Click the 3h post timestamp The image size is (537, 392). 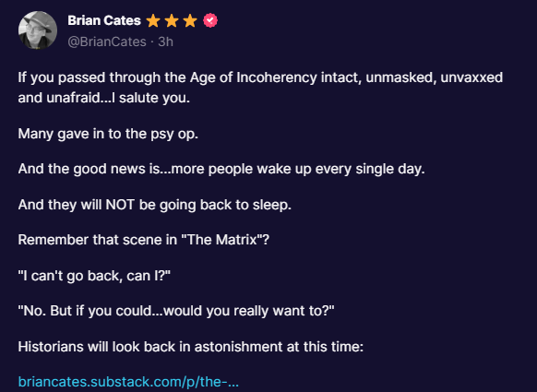[x=165, y=42]
